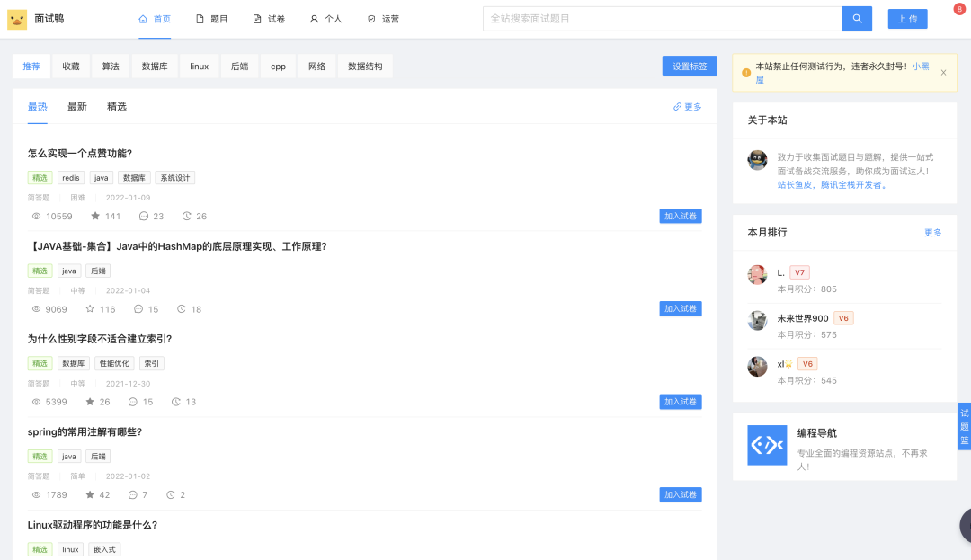The height and width of the screenshot is (560, 971).
Task: Click the search magnifier button
Action: (x=857, y=19)
